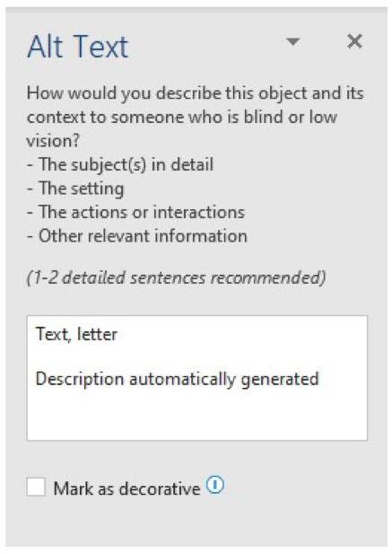Open the Alt Text pane options arrow
This screenshot has height=554, width=392.
292,41
